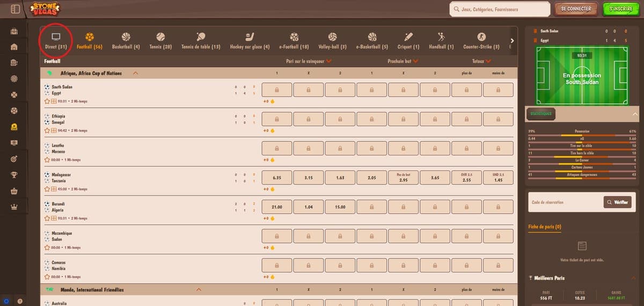Favorite the Ethiopia vs Senegal match star
The height and width of the screenshot is (306, 644).
[x=47, y=130]
